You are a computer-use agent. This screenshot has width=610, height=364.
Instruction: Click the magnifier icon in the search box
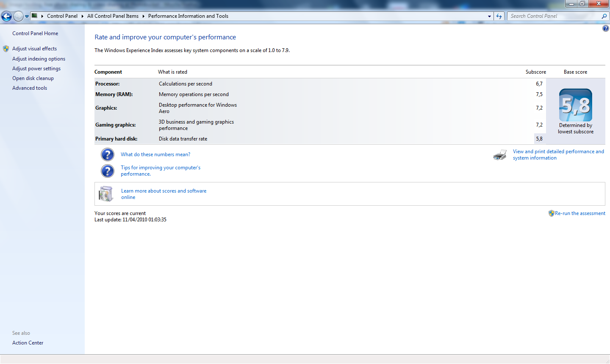[604, 16]
